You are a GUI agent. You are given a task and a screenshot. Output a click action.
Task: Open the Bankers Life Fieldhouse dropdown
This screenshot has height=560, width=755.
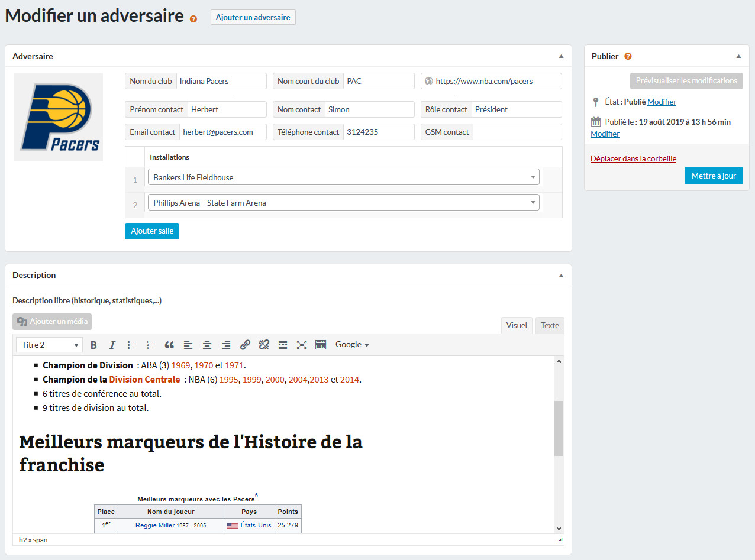(344, 177)
